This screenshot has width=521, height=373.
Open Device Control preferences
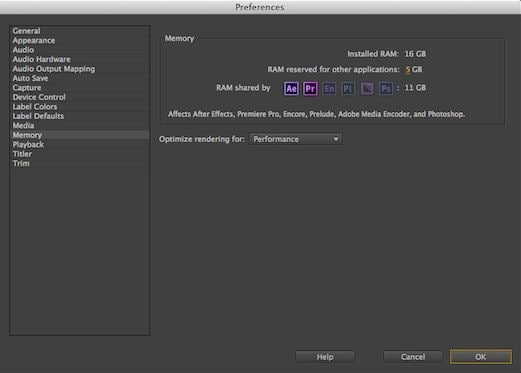click(x=79, y=97)
